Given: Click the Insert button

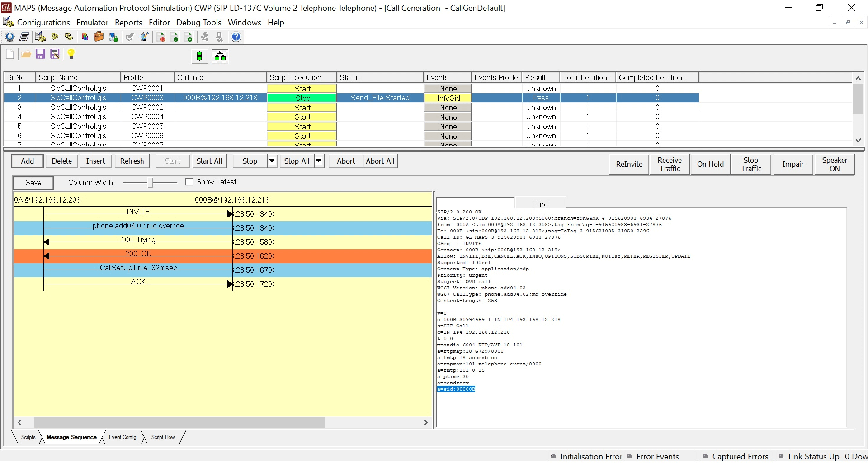Looking at the screenshot, I should pyautogui.click(x=95, y=161).
